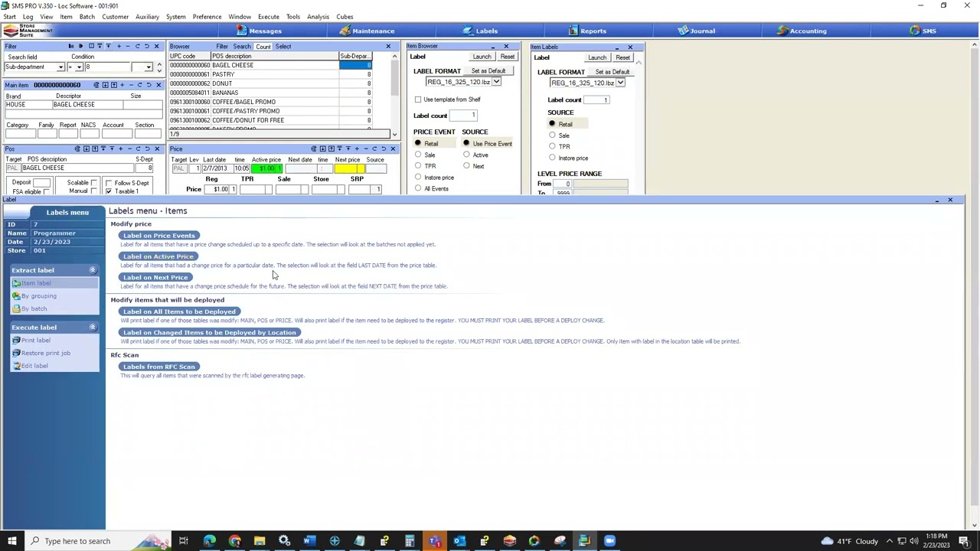Open the Journal module
This screenshot has width=980, height=551.
(696, 31)
